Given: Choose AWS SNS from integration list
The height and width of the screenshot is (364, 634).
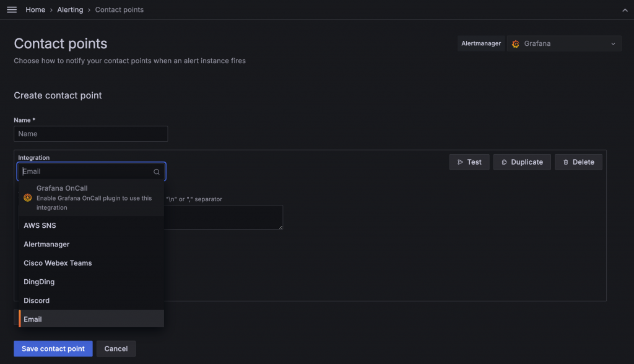Looking at the screenshot, I should tap(92, 225).
